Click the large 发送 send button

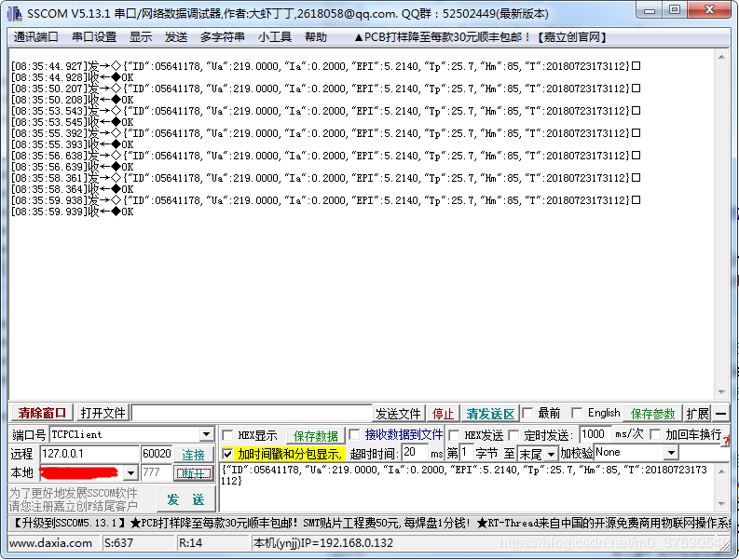(185, 499)
